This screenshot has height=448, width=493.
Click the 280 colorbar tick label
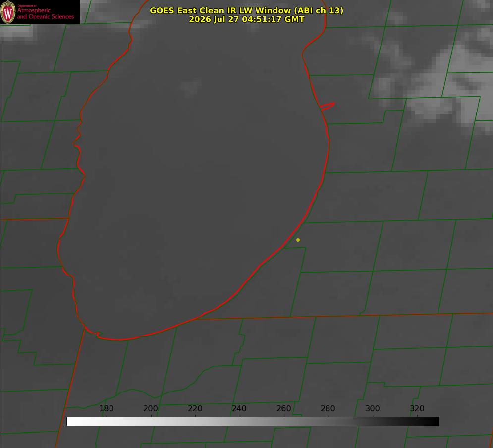pyautogui.click(x=328, y=408)
